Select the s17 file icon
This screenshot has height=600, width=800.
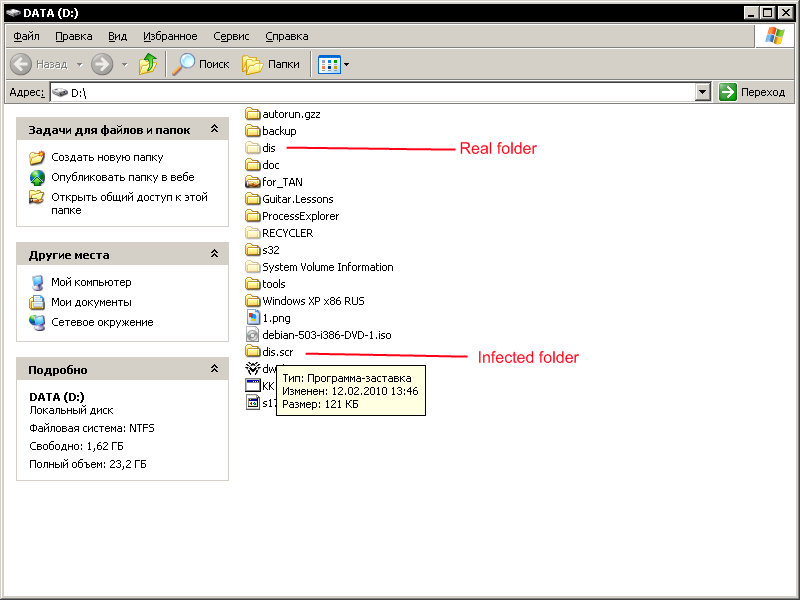pos(253,402)
